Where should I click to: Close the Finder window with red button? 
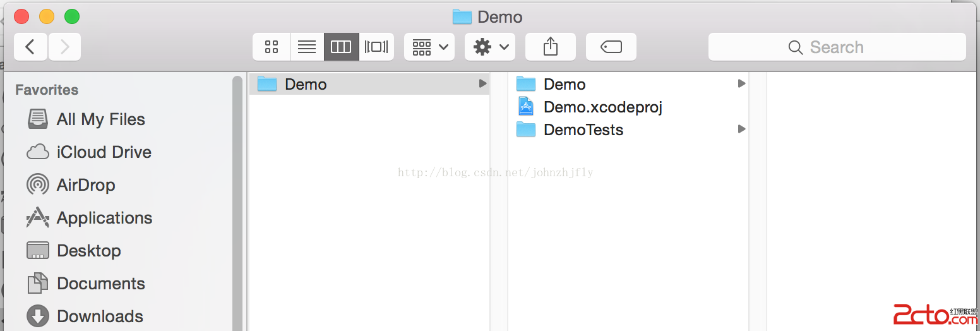(21, 17)
